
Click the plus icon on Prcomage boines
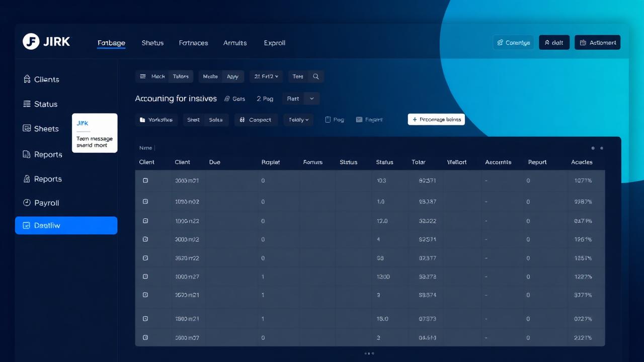tap(415, 120)
